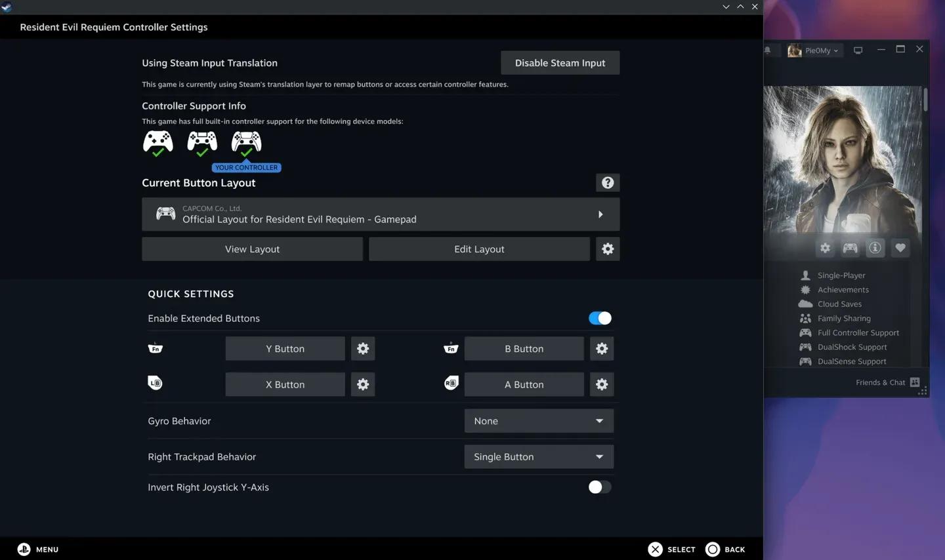Open game settings gear in Steam library window

click(x=825, y=248)
